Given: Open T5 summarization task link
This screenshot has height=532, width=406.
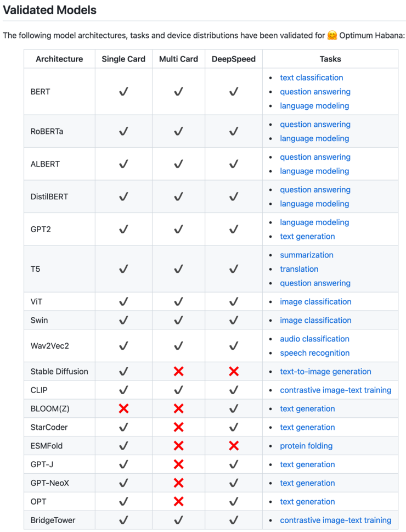Looking at the screenshot, I should pyautogui.click(x=306, y=255).
